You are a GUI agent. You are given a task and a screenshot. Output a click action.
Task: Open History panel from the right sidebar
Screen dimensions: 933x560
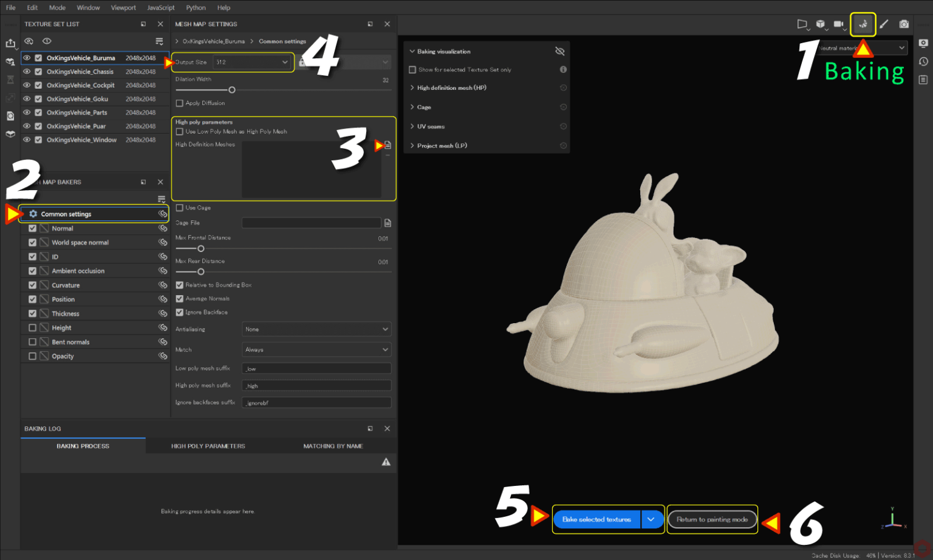coord(924,61)
